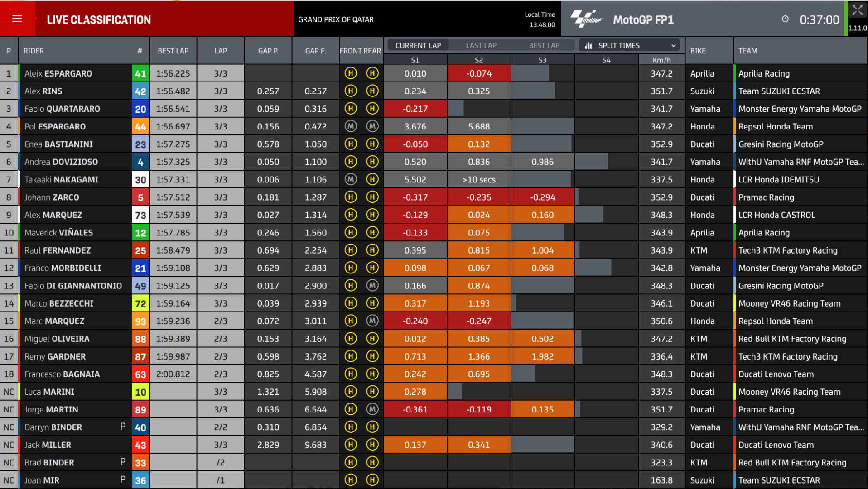Select rider Francesco BAGNAIA

(x=62, y=374)
